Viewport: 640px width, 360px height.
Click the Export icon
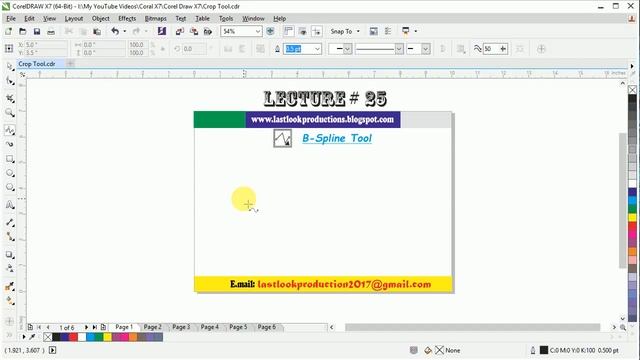click(194, 31)
